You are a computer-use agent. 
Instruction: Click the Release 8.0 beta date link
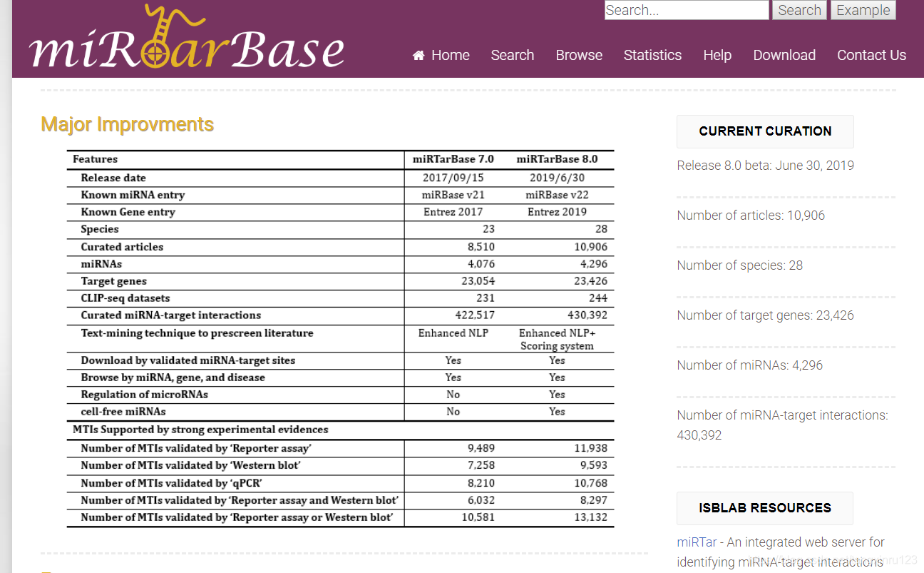(765, 165)
